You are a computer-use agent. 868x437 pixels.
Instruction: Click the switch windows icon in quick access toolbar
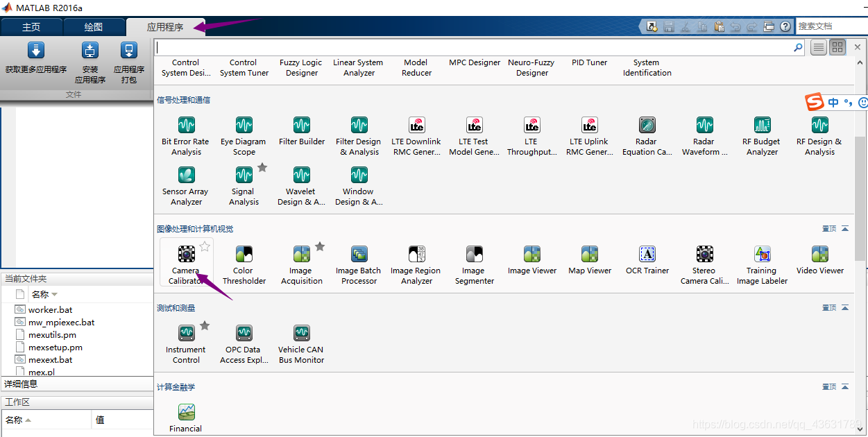point(769,26)
